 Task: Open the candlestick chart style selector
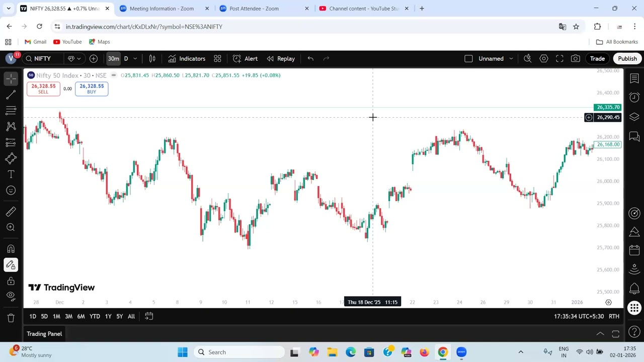(x=152, y=59)
